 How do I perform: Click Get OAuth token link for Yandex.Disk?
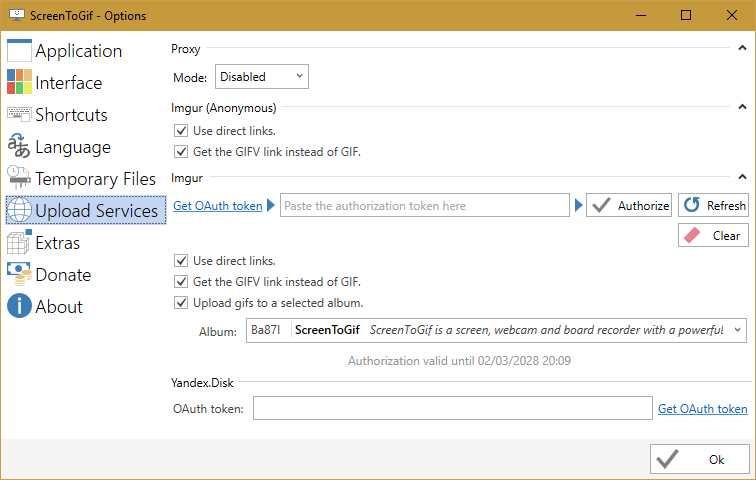click(x=702, y=409)
